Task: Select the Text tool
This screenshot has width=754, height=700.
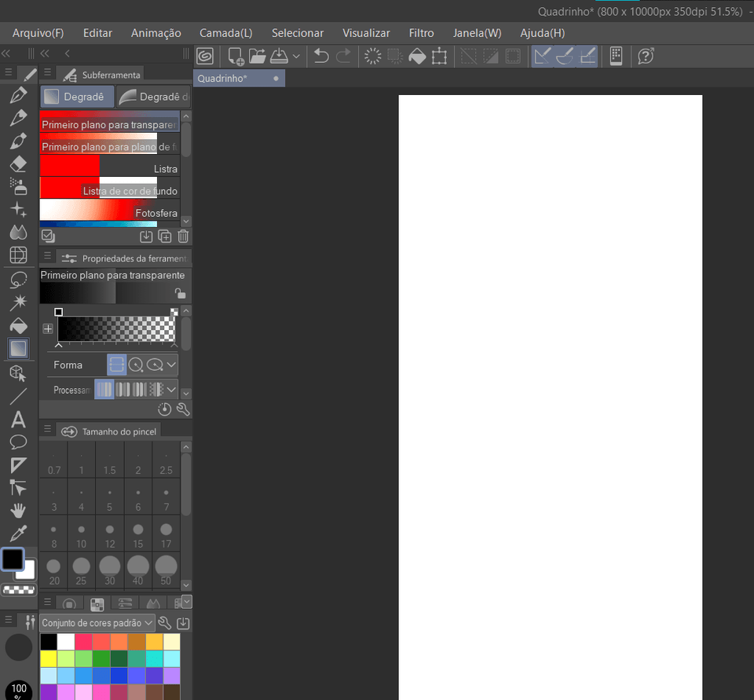Action: tap(18, 420)
